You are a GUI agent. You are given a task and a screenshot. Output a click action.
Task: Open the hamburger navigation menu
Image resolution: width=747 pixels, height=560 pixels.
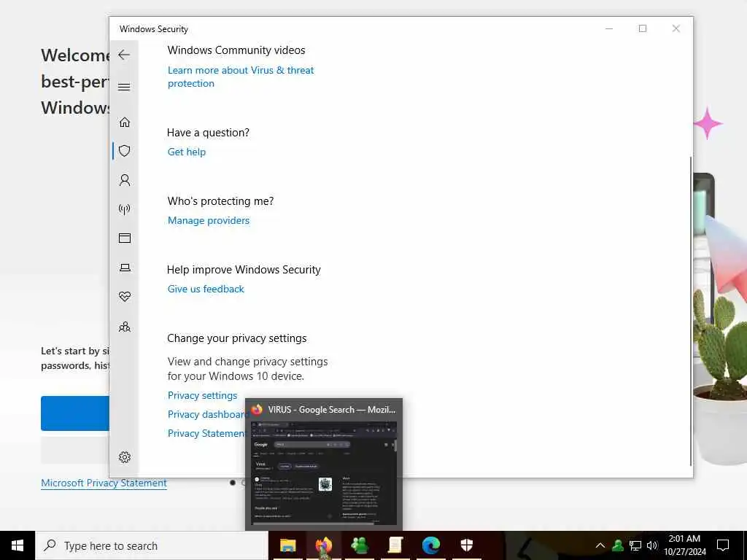(124, 87)
